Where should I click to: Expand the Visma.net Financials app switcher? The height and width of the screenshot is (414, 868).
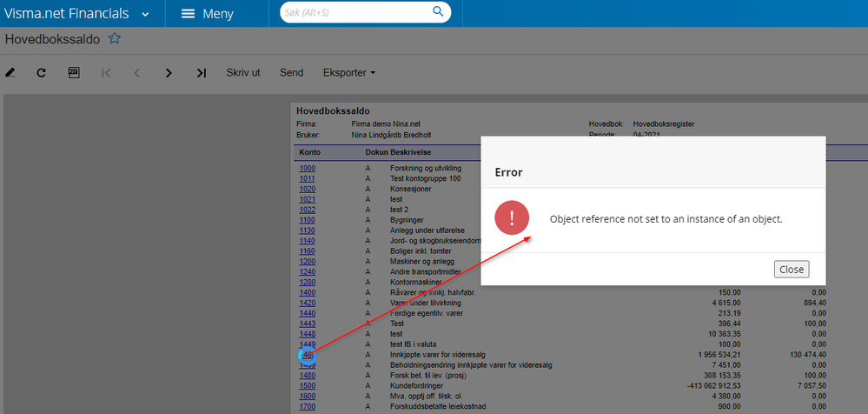click(x=144, y=14)
